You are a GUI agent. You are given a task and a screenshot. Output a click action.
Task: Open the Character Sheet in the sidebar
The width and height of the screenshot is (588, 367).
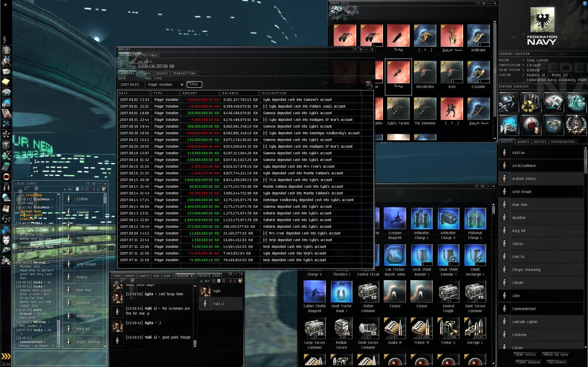click(6, 50)
